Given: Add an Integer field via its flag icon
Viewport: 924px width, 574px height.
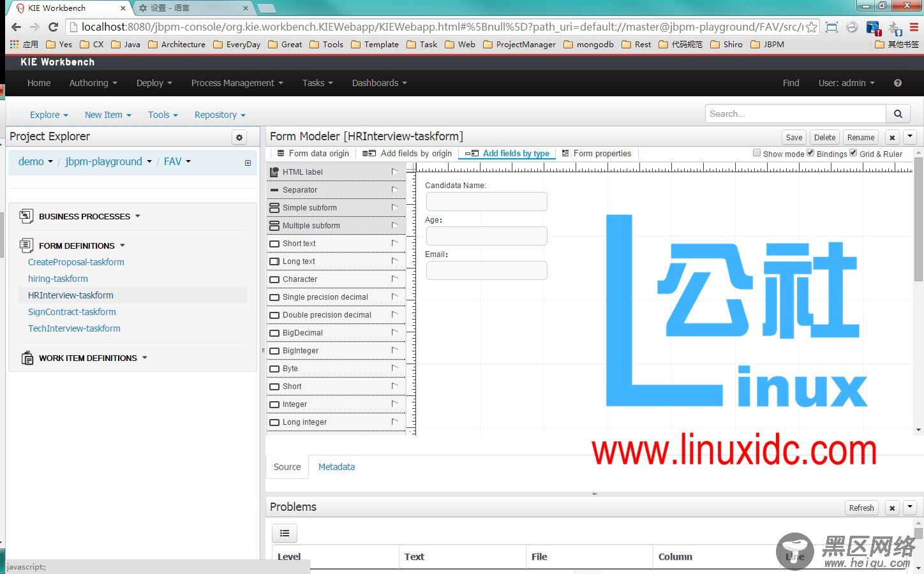Looking at the screenshot, I should 394,404.
